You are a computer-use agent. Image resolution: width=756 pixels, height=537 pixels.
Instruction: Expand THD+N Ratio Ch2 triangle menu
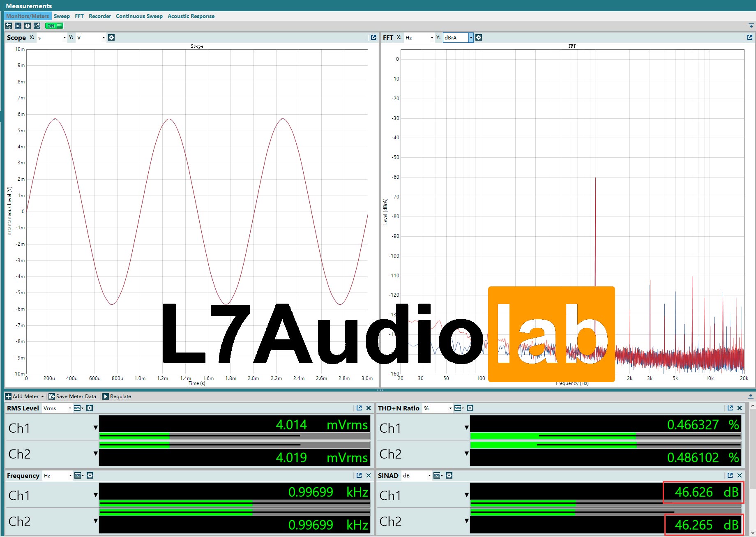(x=466, y=454)
